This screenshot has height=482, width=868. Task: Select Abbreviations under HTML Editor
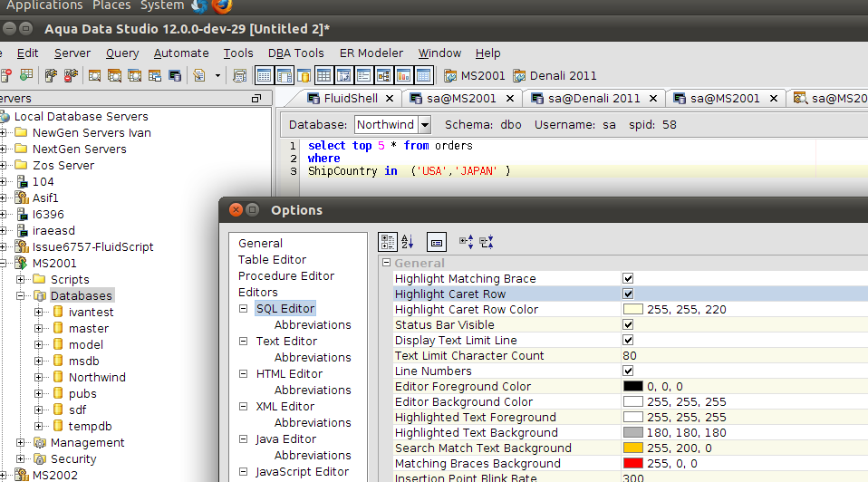[313, 390]
